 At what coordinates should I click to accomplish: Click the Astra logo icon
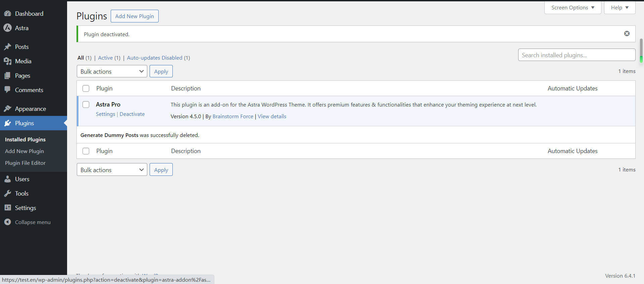(x=7, y=28)
